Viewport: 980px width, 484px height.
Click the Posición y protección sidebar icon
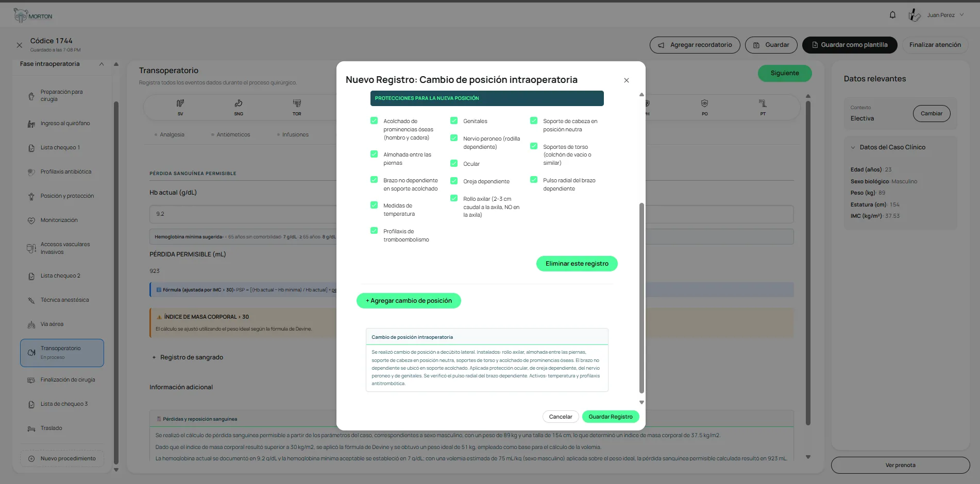[31, 196]
